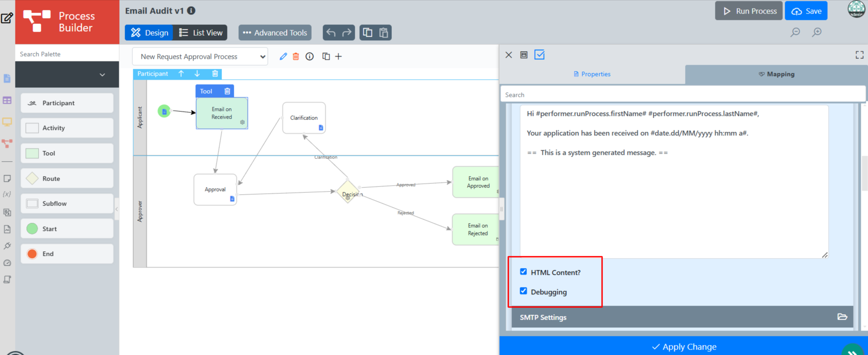868x355 pixels.
Task: Select Subflow in the palette
Action: [67, 204]
